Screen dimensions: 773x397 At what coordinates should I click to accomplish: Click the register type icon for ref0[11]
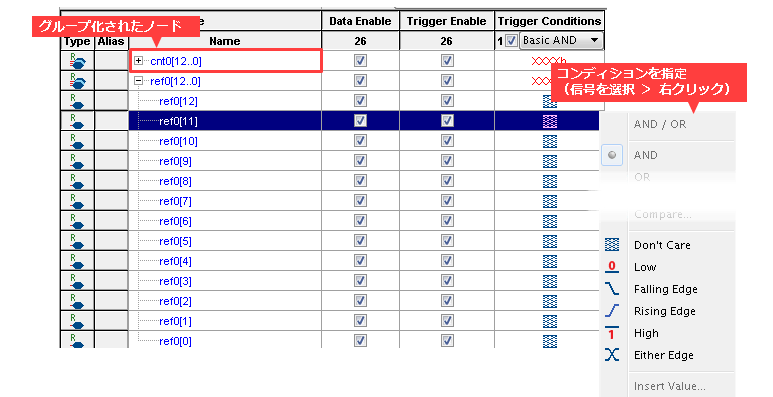pos(76,121)
